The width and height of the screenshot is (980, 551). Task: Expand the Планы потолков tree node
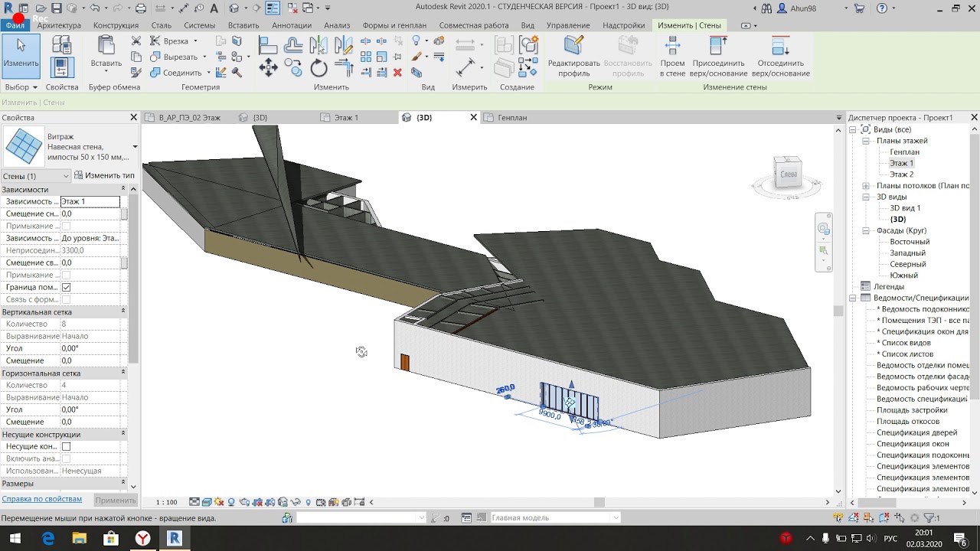coord(866,186)
